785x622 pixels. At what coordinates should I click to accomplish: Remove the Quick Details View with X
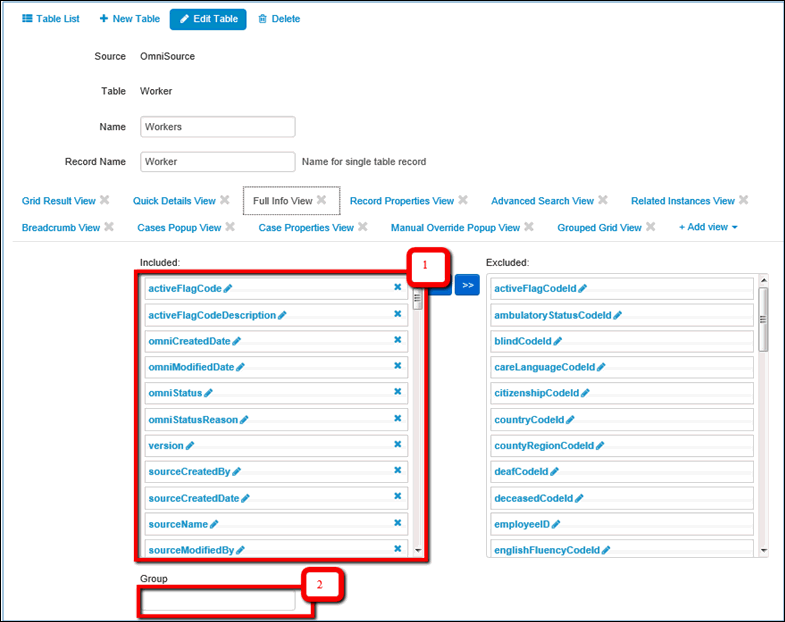tap(224, 200)
